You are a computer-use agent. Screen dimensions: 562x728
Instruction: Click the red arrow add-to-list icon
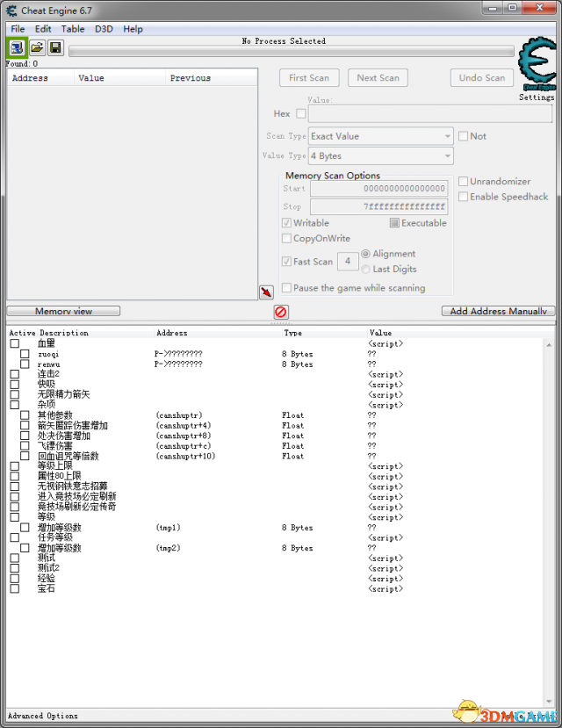[266, 292]
